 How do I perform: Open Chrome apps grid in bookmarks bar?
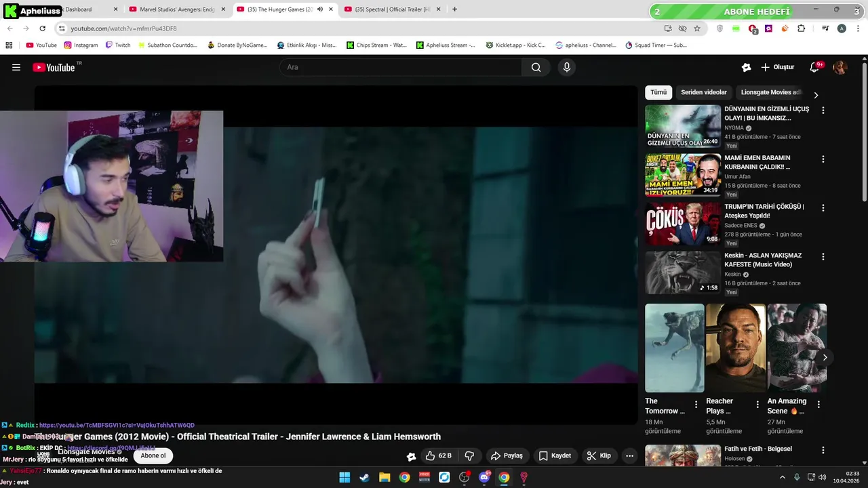coord(9,45)
